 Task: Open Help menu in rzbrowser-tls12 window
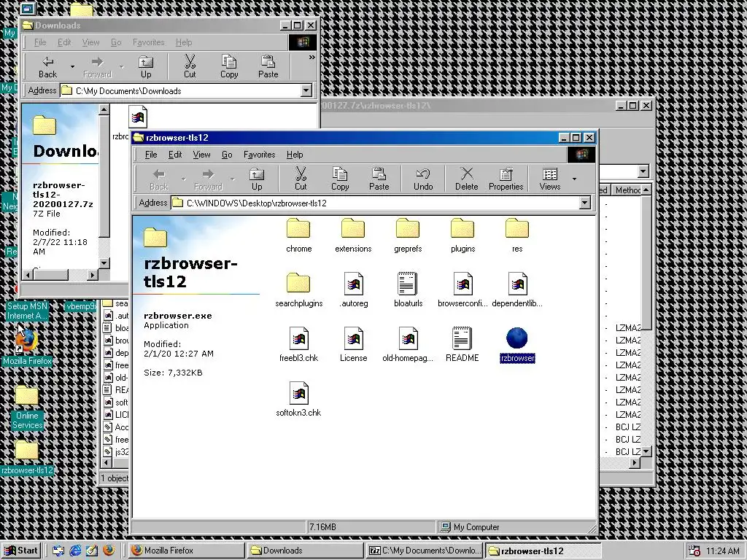[295, 155]
